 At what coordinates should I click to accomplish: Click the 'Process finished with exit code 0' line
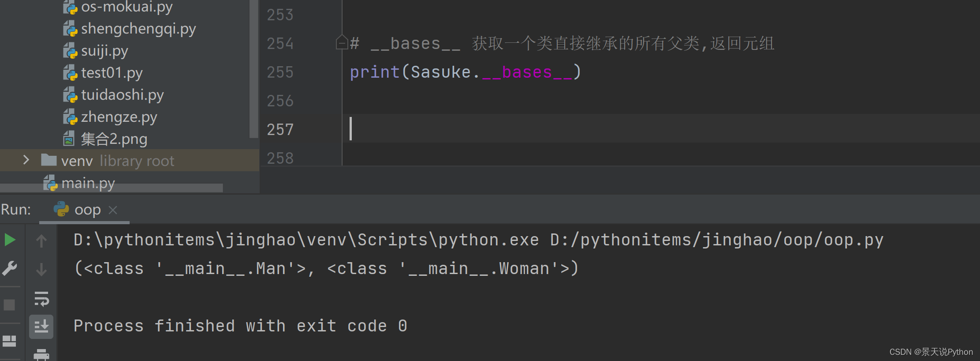(x=240, y=326)
